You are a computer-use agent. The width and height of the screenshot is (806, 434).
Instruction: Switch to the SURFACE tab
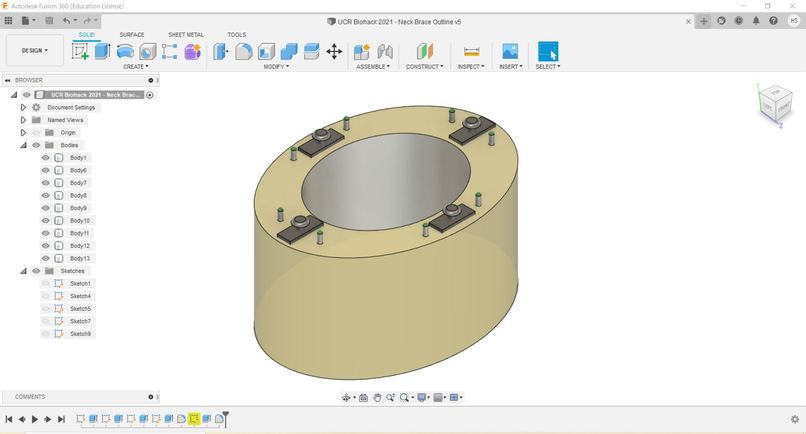click(x=132, y=34)
